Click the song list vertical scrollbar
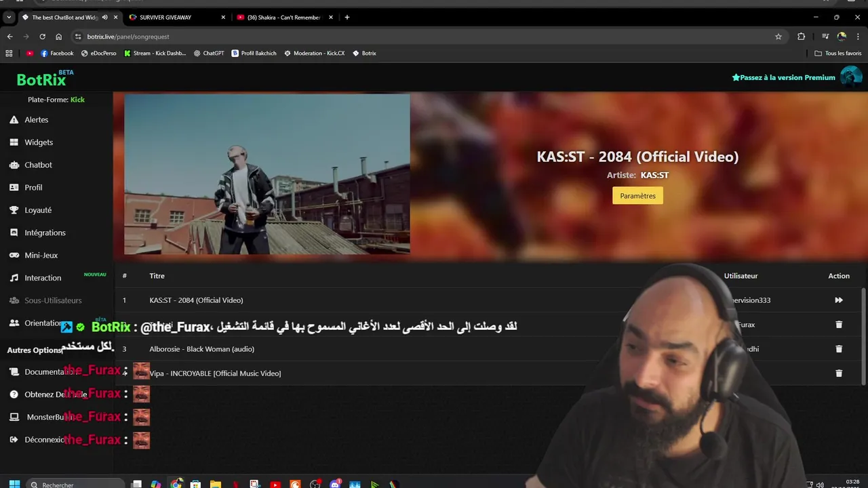The width and height of the screenshot is (868, 488). pyautogui.click(x=863, y=335)
